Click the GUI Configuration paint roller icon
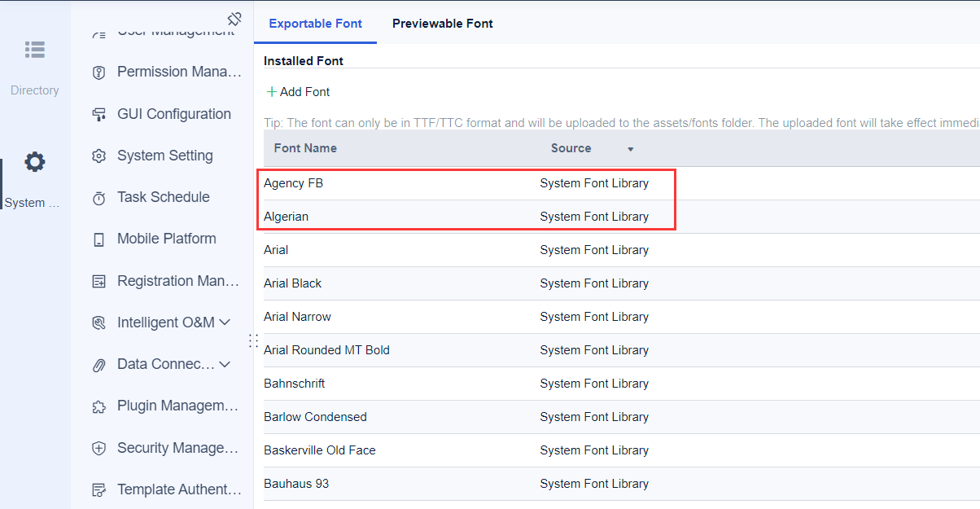 point(99,115)
